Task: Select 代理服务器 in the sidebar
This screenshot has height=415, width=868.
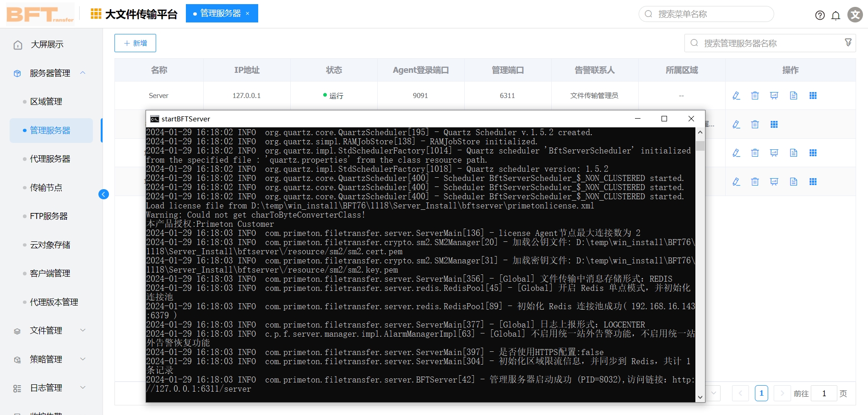Action: pyautogui.click(x=50, y=159)
